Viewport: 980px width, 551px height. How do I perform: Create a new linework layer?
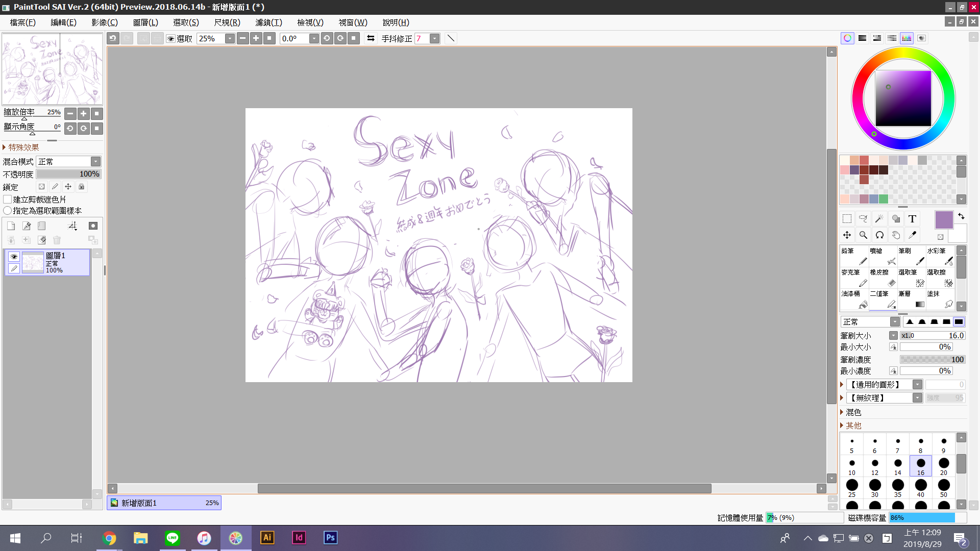coord(27,226)
